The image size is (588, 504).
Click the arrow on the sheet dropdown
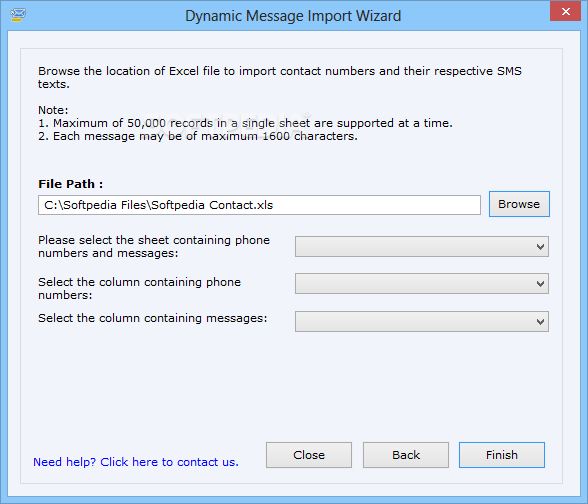(x=540, y=247)
